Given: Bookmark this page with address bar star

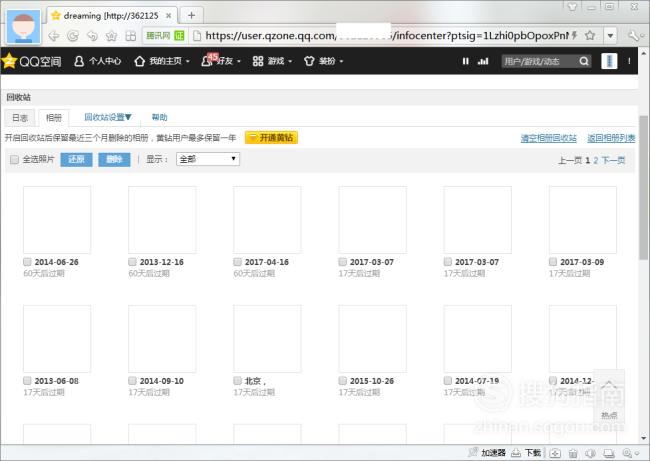Looking at the screenshot, I should click(x=590, y=36).
